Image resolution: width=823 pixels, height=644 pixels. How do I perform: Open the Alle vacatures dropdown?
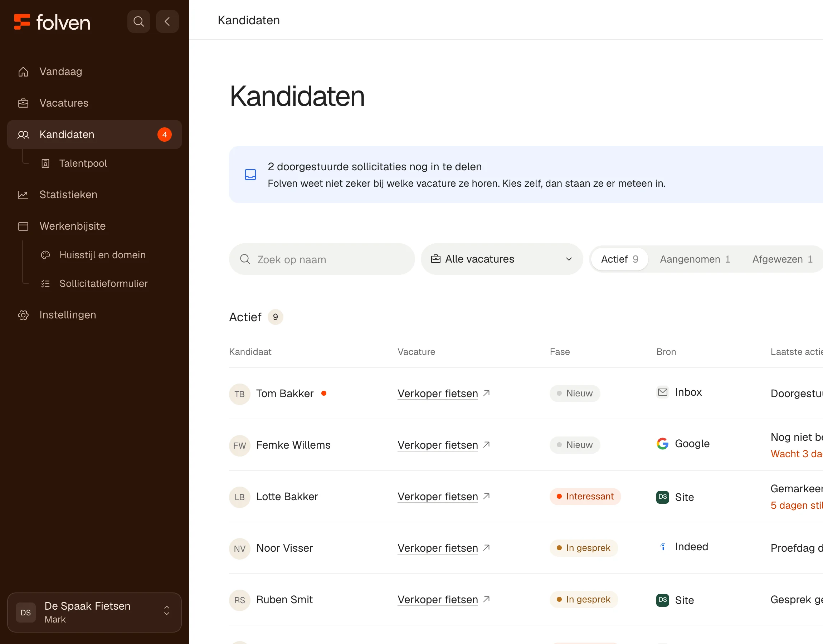coord(502,259)
